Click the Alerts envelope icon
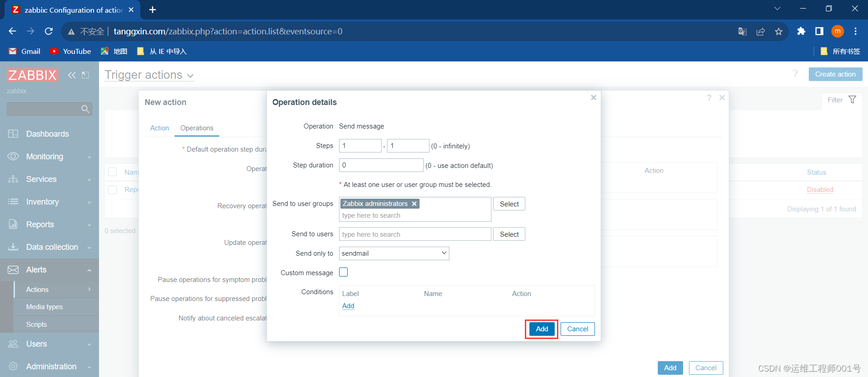The height and width of the screenshot is (377, 868). point(13,270)
